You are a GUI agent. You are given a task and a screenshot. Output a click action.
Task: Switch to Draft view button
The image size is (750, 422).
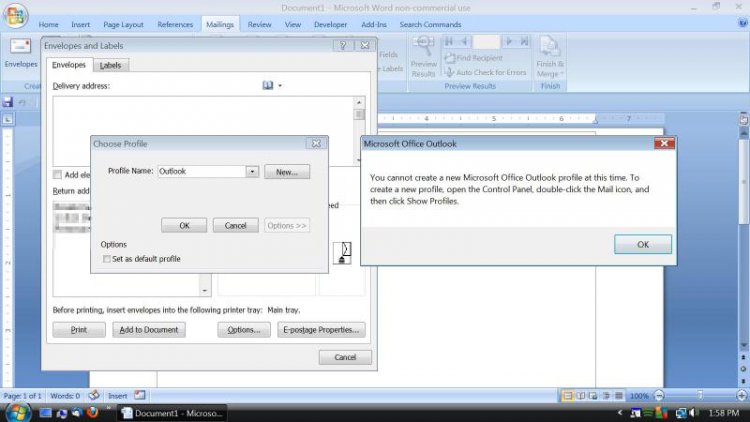click(x=619, y=396)
